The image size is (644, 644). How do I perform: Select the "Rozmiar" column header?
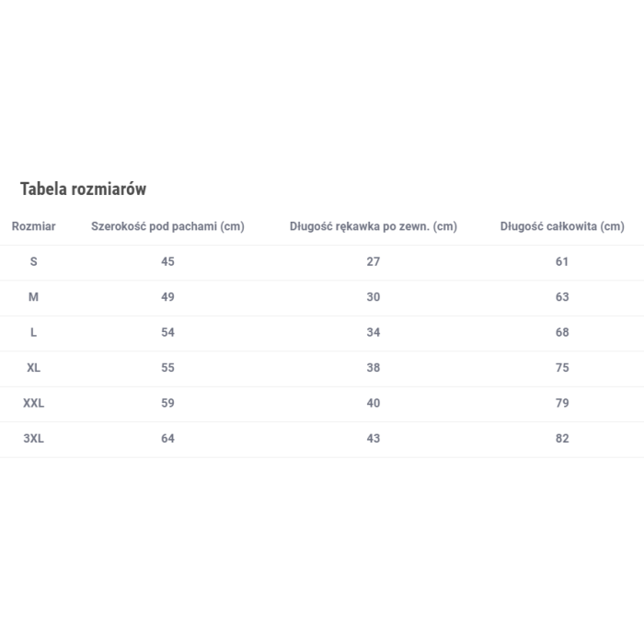[x=34, y=226]
